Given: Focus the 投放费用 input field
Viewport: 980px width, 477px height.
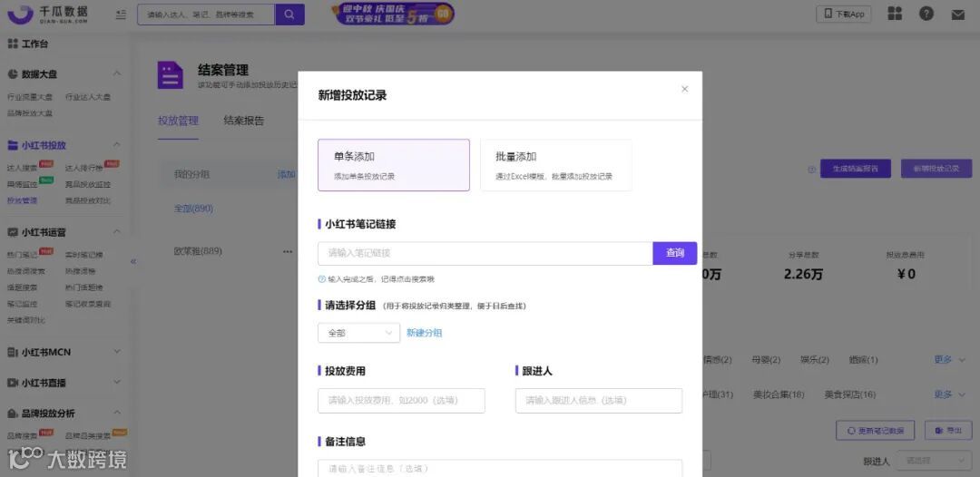Looking at the screenshot, I should 401,401.
